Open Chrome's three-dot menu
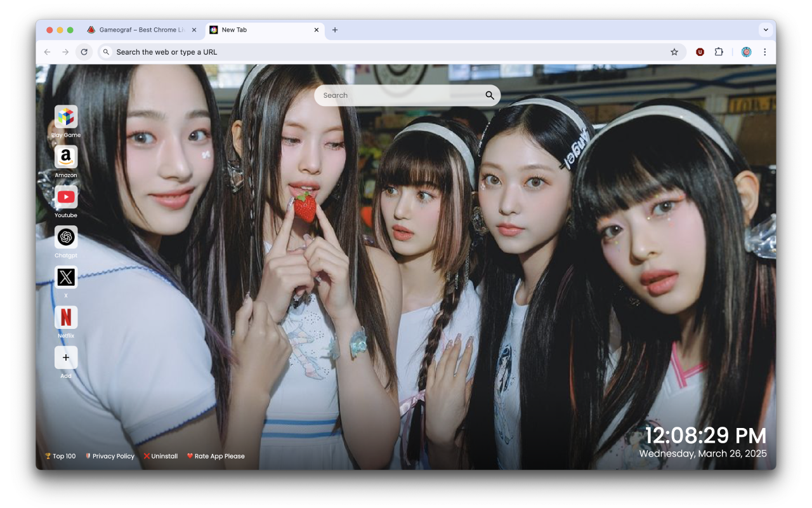Image resolution: width=812 pixels, height=508 pixels. (765, 52)
